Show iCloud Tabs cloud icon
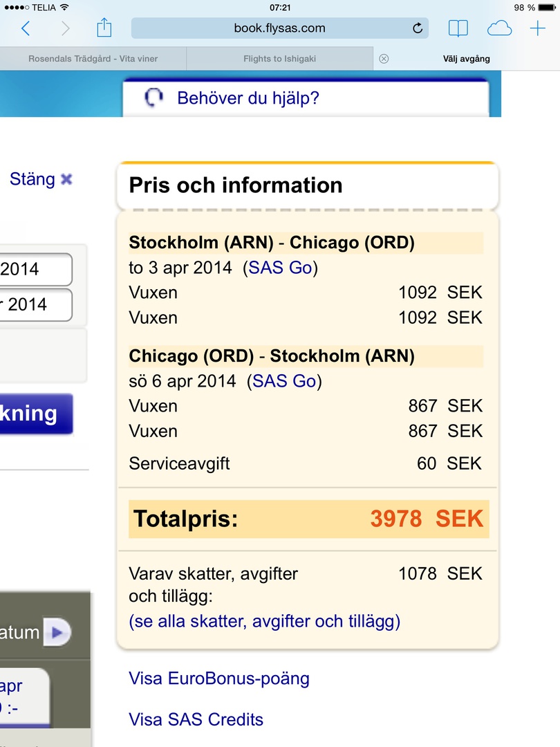Screen dimensions: 560x747 point(499,28)
